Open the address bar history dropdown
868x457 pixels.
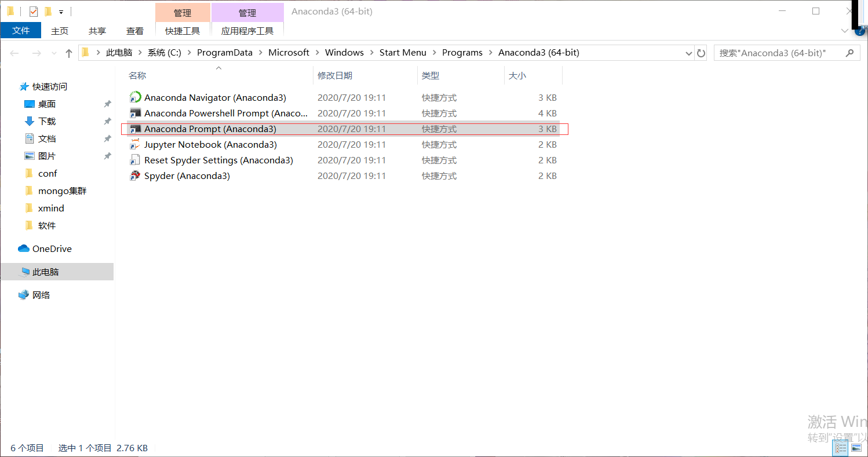coord(688,53)
